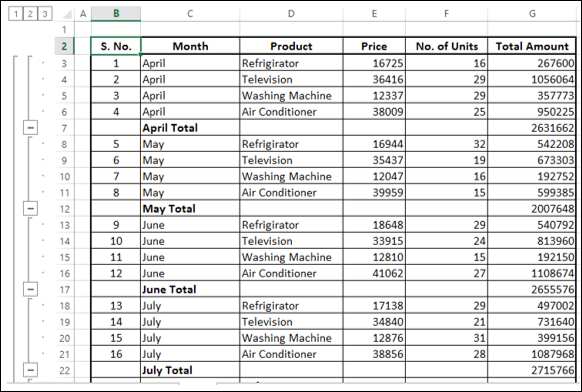Click outline level 1 button
Screen dimensions: 582x392
coord(16,14)
